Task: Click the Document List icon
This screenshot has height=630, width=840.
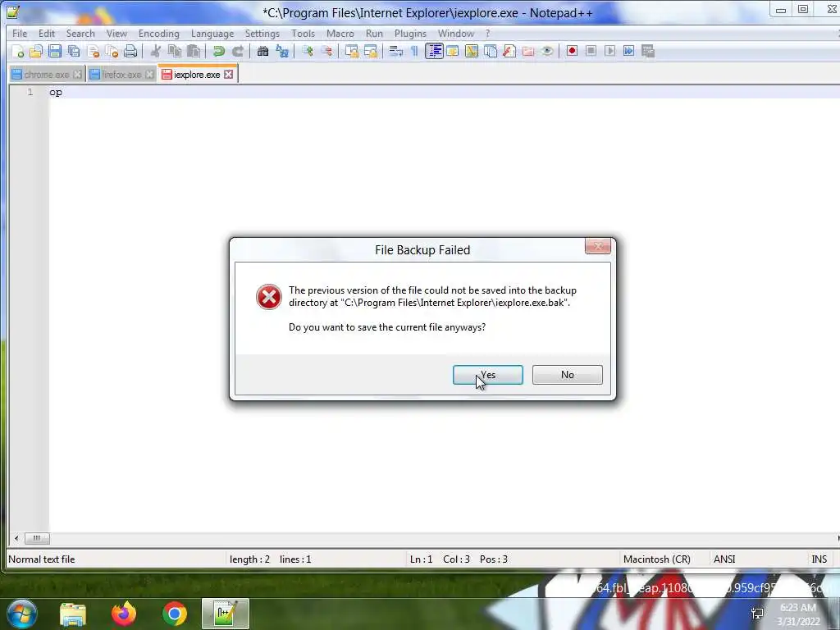Action: (x=491, y=52)
